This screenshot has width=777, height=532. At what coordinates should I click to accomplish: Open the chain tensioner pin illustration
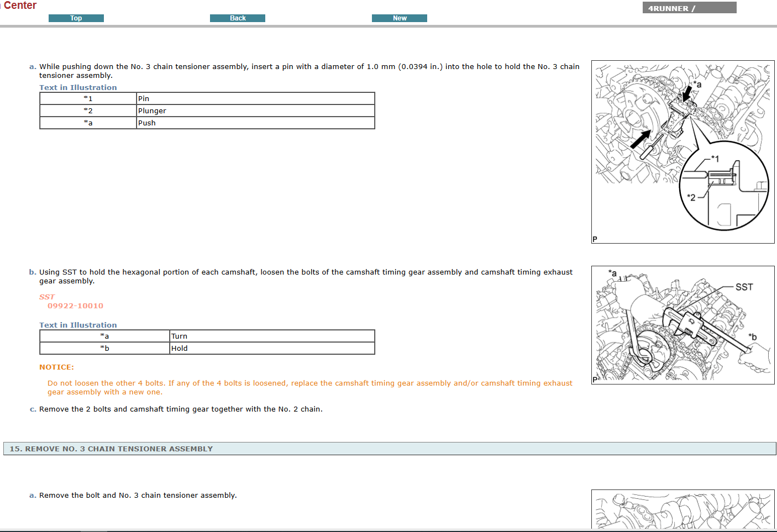[x=683, y=152]
